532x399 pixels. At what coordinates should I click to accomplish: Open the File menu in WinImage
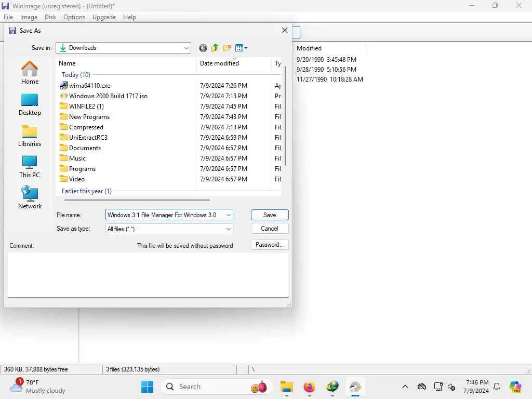pos(8,17)
